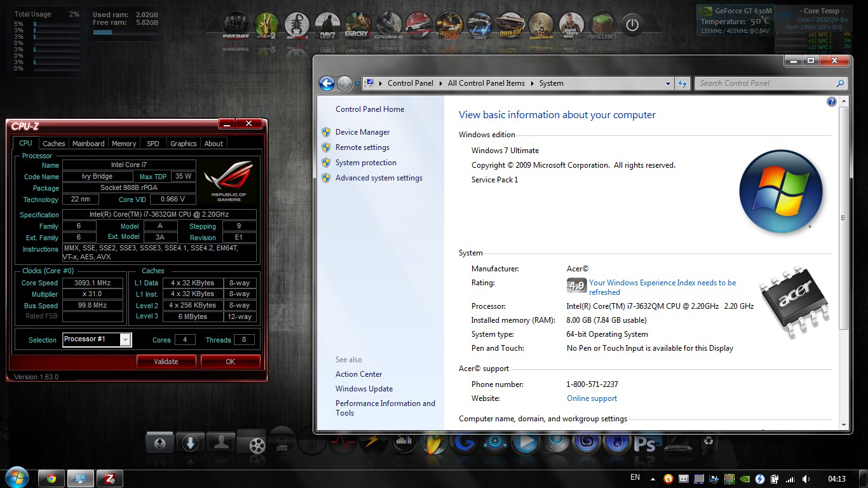This screenshot has height=488, width=868.
Task: Click the Validate button in CPU-Z
Action: [x=166, y=362]
